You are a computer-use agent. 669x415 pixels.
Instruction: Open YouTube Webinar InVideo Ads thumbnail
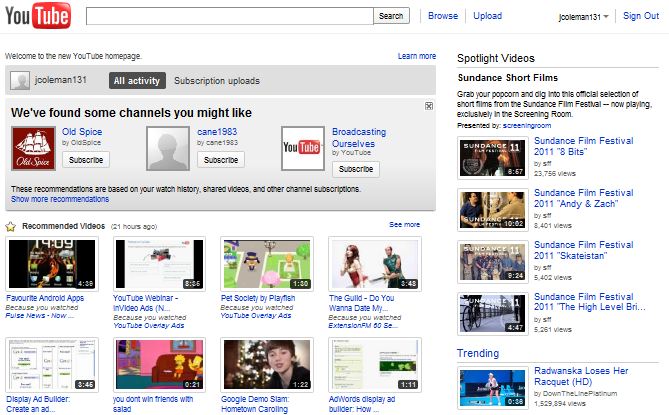coord(160,264)
